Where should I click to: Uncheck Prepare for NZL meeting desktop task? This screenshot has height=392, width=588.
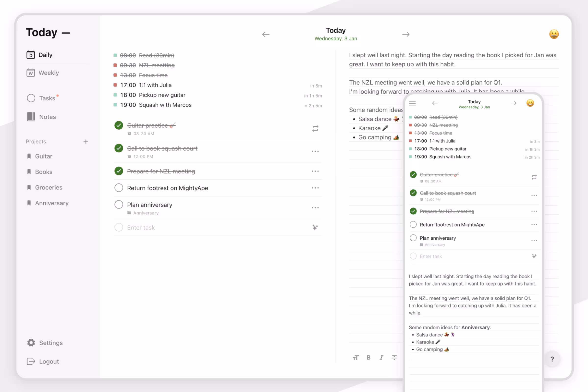tap(119, 171)
